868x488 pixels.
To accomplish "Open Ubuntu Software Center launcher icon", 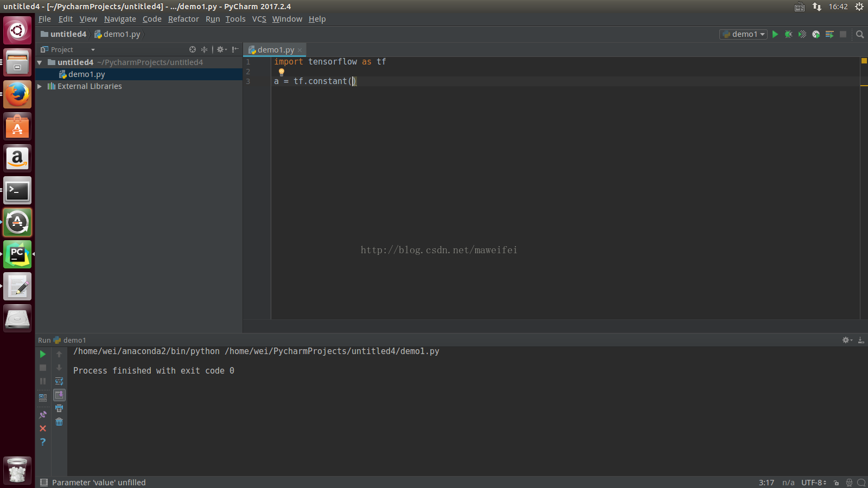I will click(x=17, y=126).
